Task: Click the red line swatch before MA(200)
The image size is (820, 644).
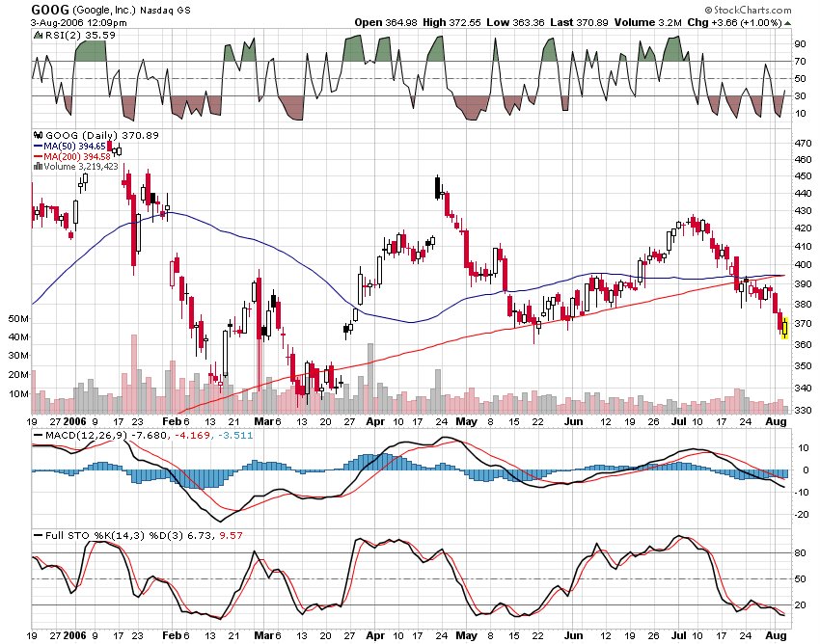Action: point(39,157)
